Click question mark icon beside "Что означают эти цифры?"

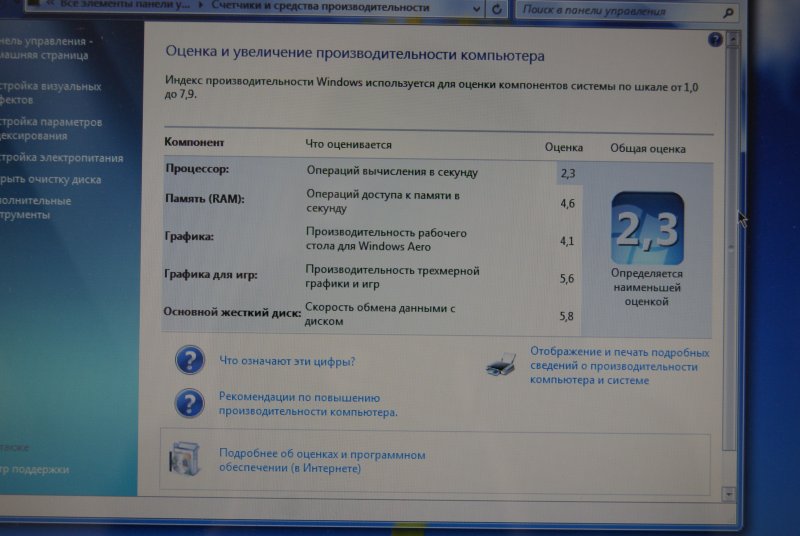[x=190, y=361]
